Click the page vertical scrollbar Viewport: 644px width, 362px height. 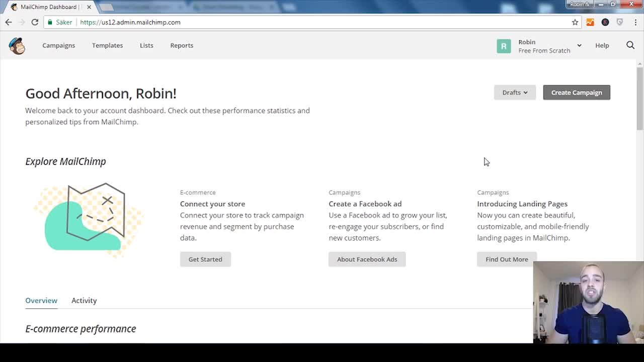tap(640, 98)
